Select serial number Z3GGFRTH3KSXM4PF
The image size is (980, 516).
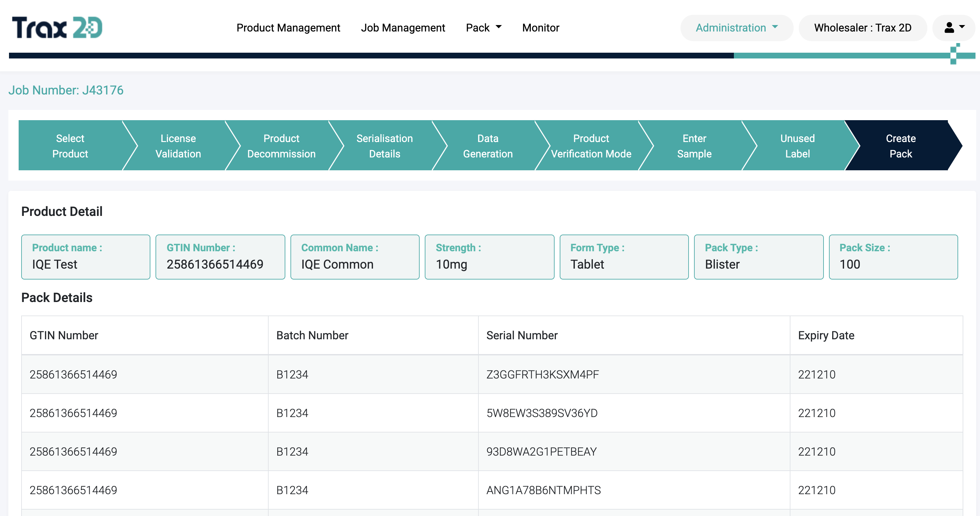point(543,374)
